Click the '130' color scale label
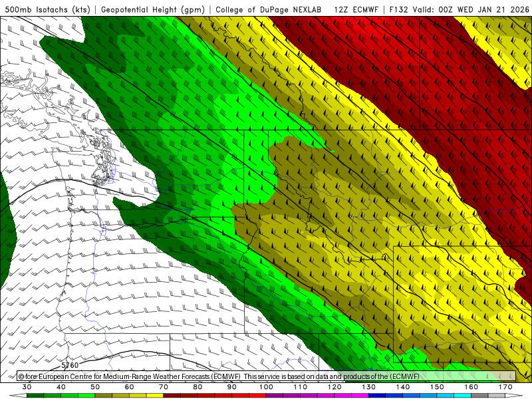This screenshot has height=399, width=532. [369, 387]
